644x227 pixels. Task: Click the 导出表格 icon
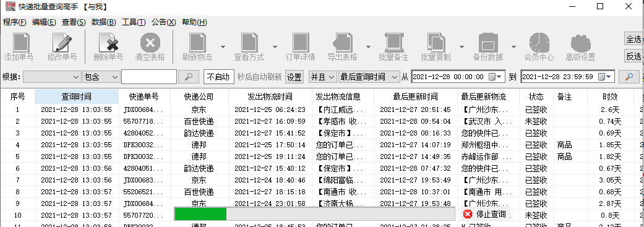[343, 43]
